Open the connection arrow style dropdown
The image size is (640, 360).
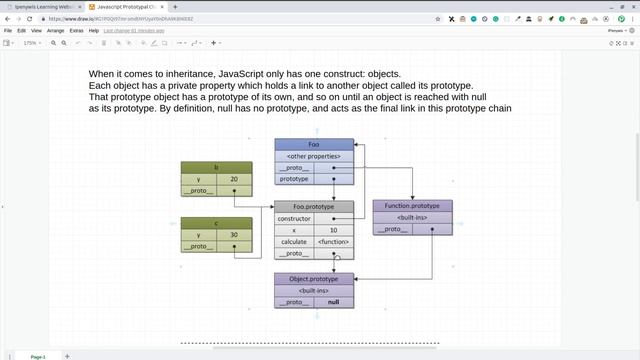coord(181,43)
